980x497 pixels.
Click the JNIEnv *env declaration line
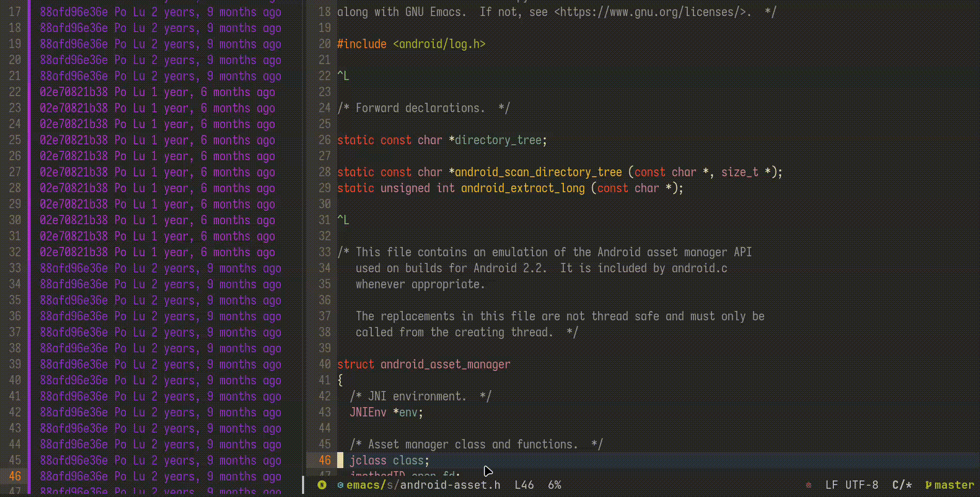point(386,412)
